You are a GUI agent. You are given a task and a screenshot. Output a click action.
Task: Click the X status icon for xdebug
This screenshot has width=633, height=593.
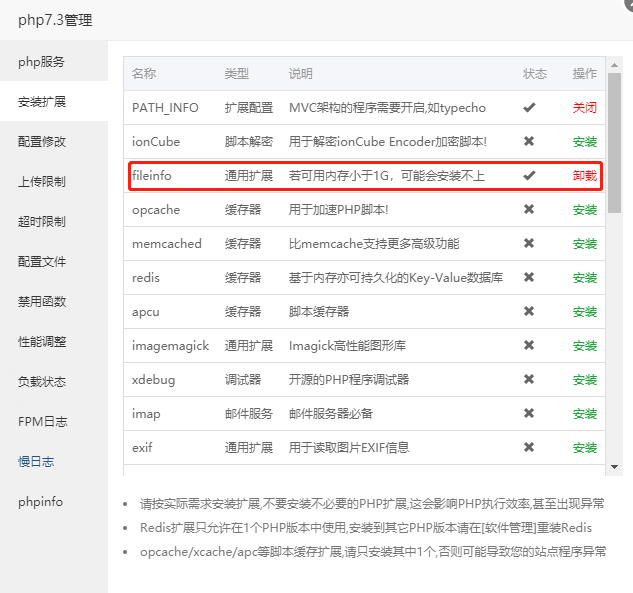tap(529, 379)
